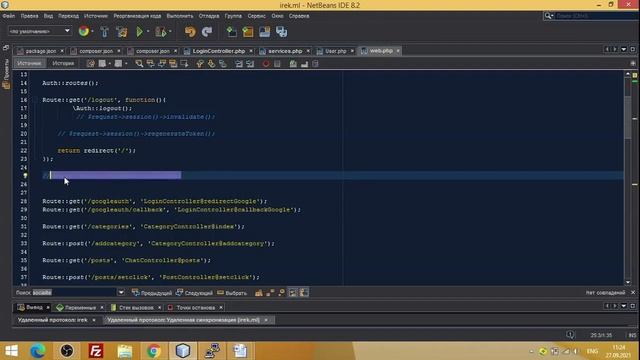Maximize the editor window button
Screen dimensions: 640x360
tap(633, 49)
